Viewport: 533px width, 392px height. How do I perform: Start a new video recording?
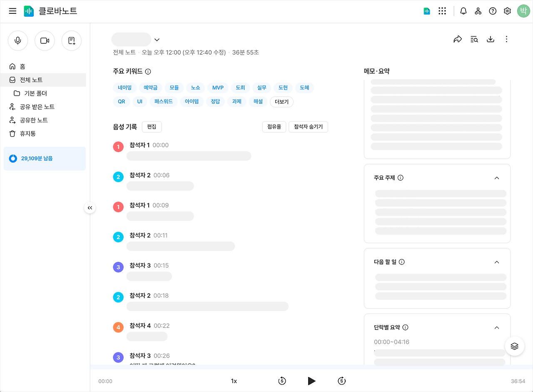pyautogui.click(x=45, y=41)
